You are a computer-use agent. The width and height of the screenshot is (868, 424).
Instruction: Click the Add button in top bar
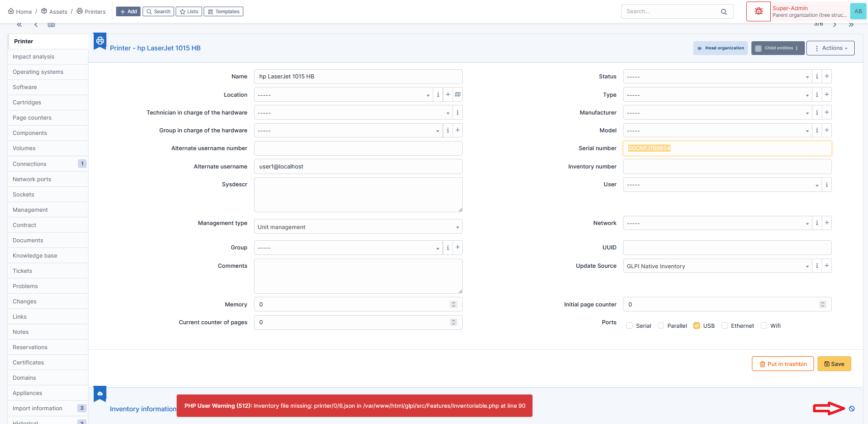point(128,12)
